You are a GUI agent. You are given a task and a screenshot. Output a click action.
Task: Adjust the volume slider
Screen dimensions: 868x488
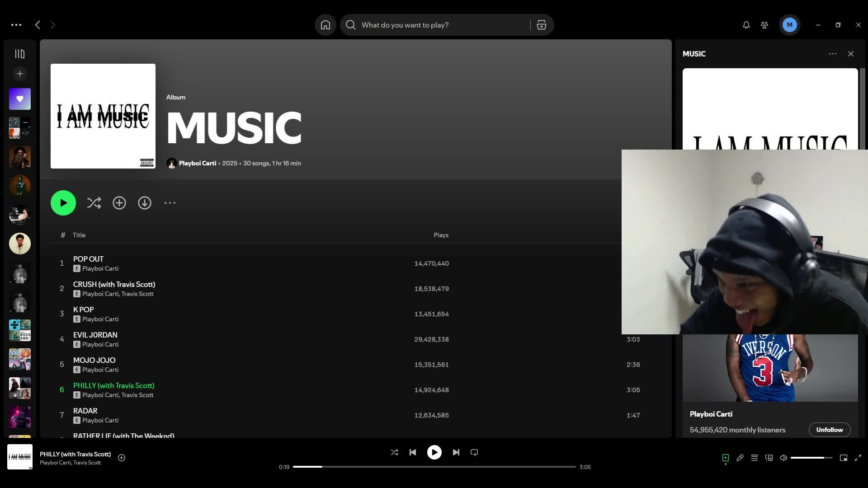[811, 458]
